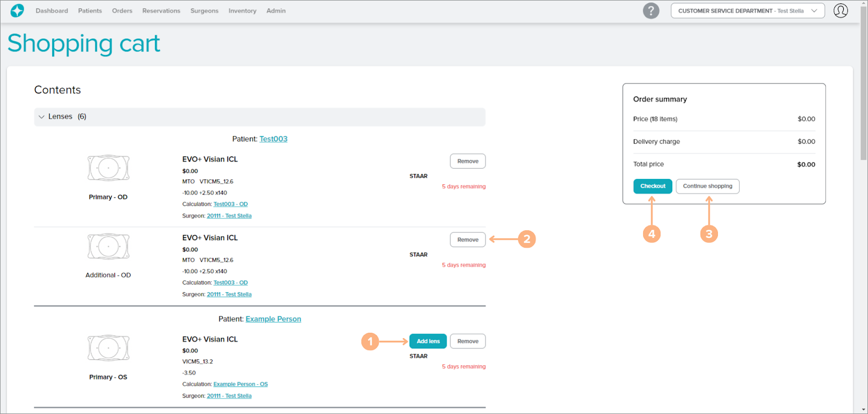Click the Additional - OD lens image
Viewport: 868px width, 414px height.
(x=108, y=247)
